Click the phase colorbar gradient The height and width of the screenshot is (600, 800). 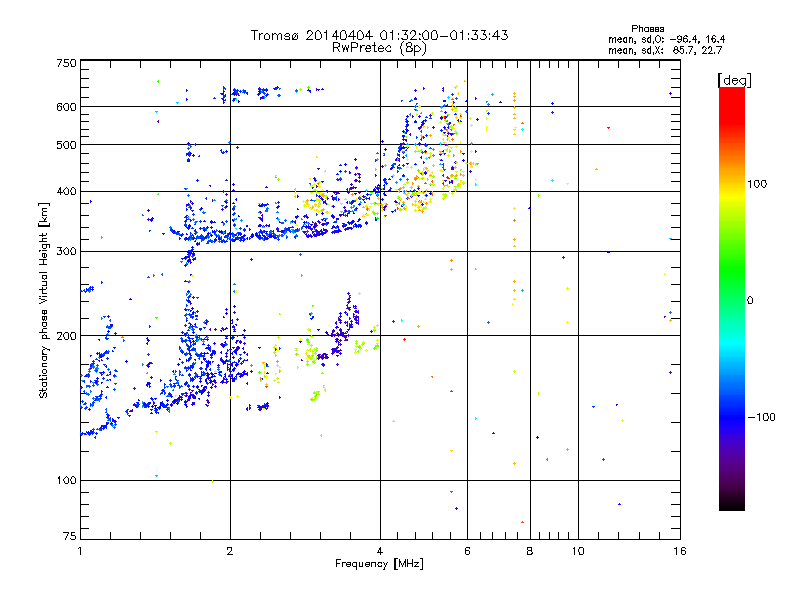tap(732, 299)
